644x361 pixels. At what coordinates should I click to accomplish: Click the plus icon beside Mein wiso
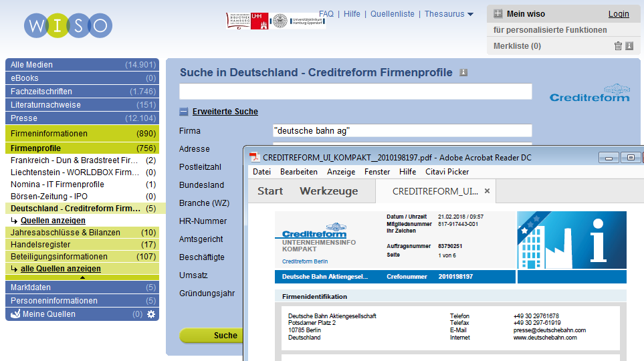pos(498,13)
